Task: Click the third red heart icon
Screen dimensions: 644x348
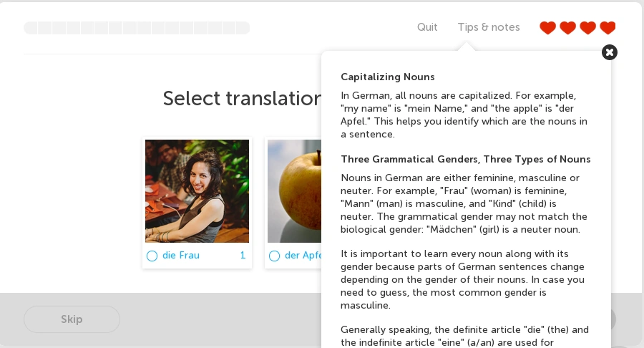Action: [x=587, y=28]
